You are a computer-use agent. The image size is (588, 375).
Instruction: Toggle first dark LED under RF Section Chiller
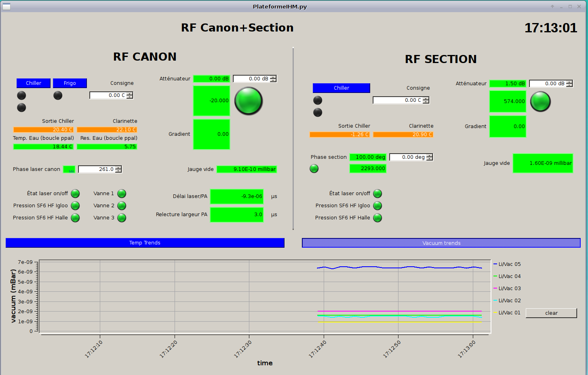(318, 100)
